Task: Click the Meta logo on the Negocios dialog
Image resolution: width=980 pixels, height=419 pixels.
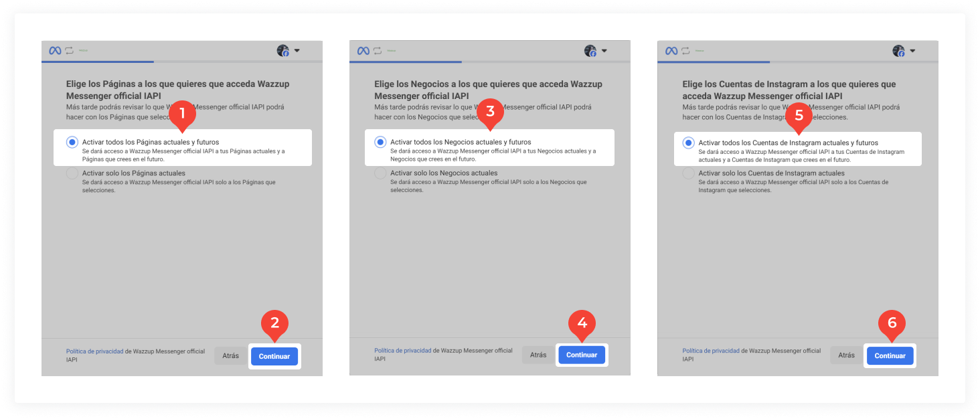Action: (363, 50)
